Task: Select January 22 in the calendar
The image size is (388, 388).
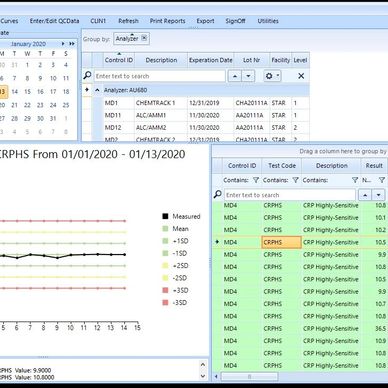Action: click(27, 105)
